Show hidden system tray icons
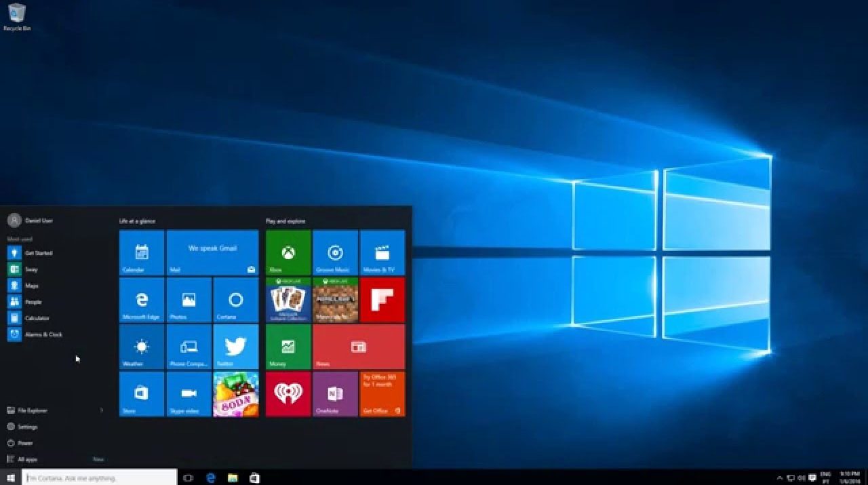868x485 pixels. (779, 478)
